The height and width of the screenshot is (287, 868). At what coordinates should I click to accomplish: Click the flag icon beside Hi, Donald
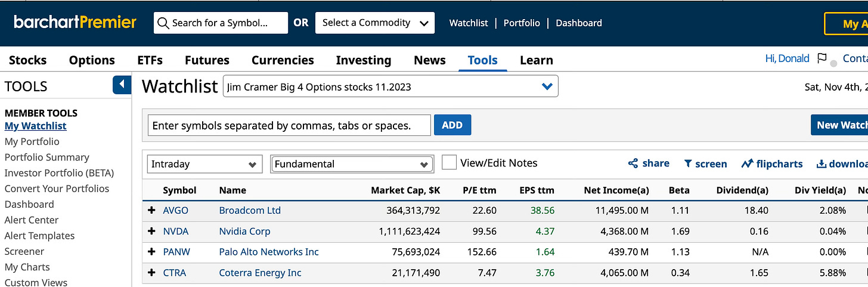point(822,58)
